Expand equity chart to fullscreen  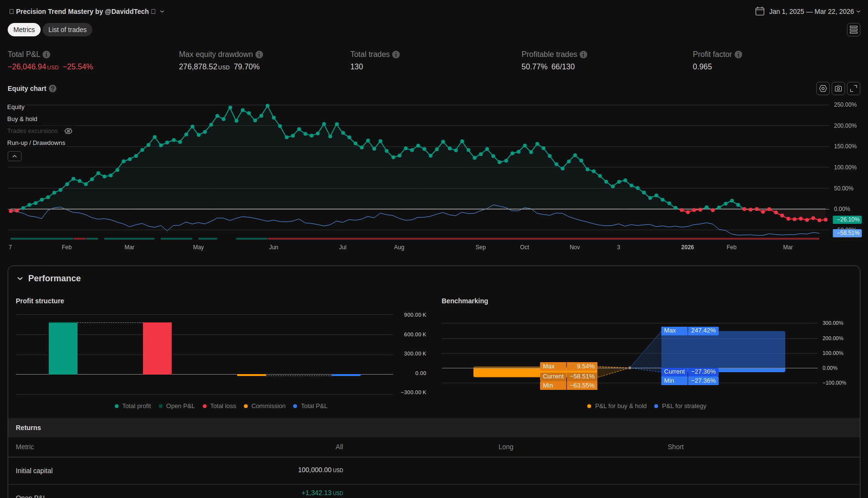(x=853, y=89)
